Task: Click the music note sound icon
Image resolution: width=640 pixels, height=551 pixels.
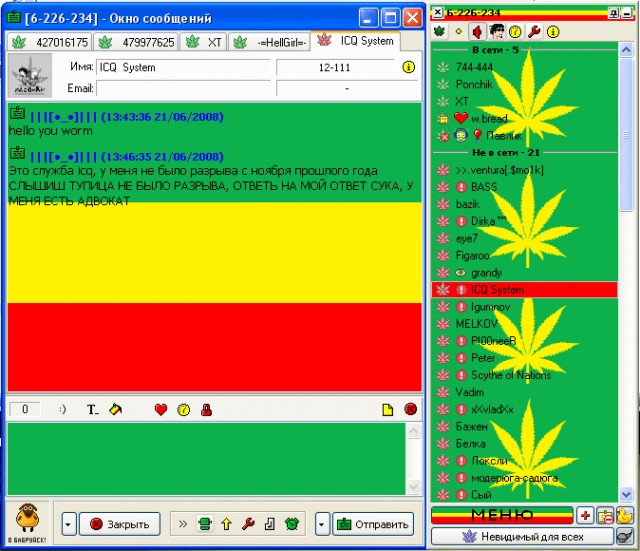Action: click(270, 524)
